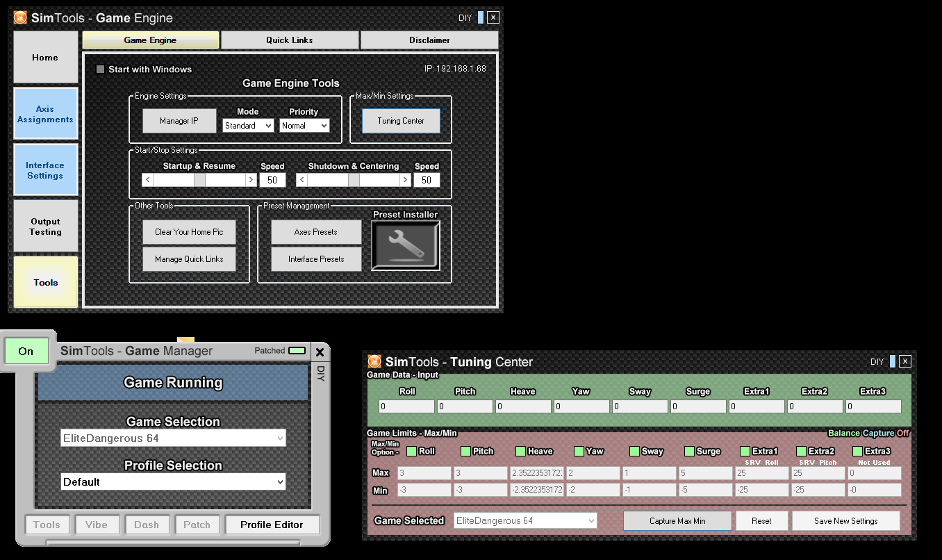Toggle the Heave Max/Min option checkbox
942x560 pixels.
tap(521, 451)
